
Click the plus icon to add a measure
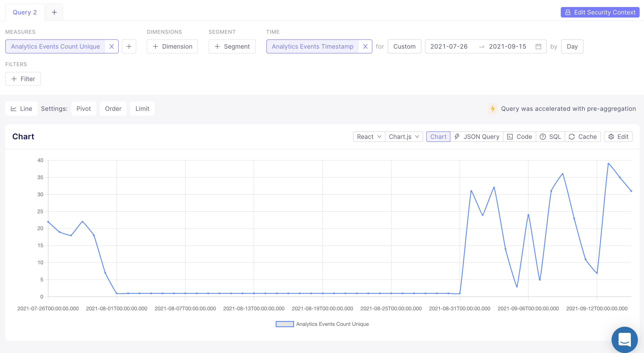click(129, 46)
